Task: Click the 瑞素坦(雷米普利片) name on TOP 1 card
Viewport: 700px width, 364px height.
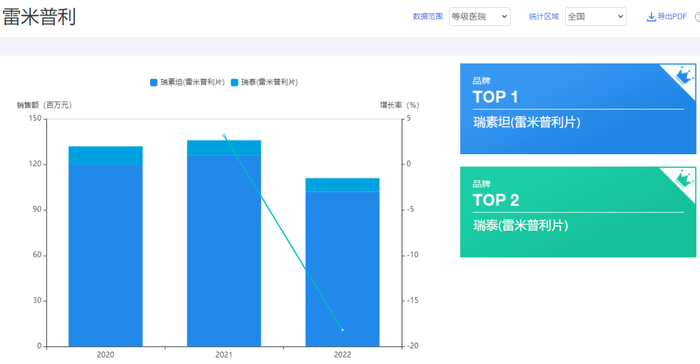Action: [527, 122]
